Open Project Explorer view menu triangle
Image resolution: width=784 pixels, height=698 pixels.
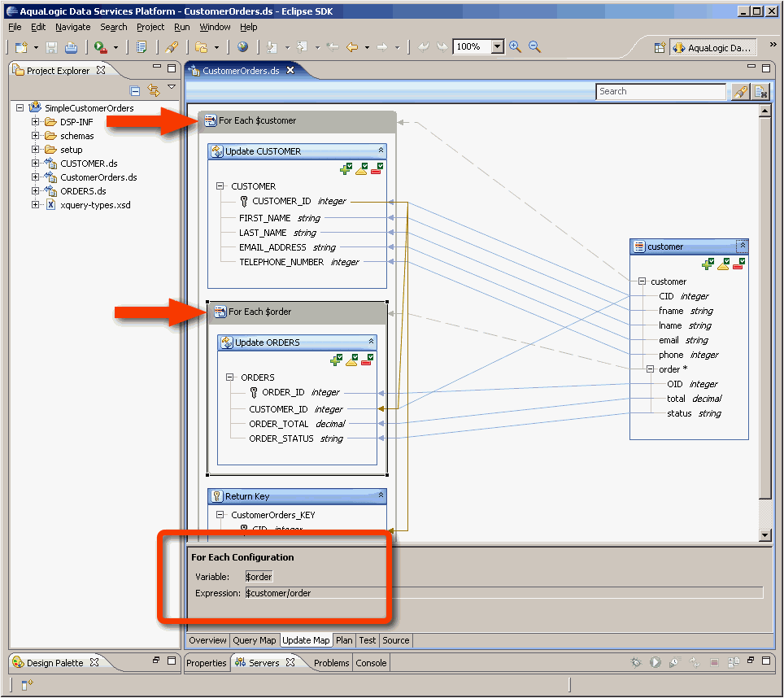tap(172, 87)
